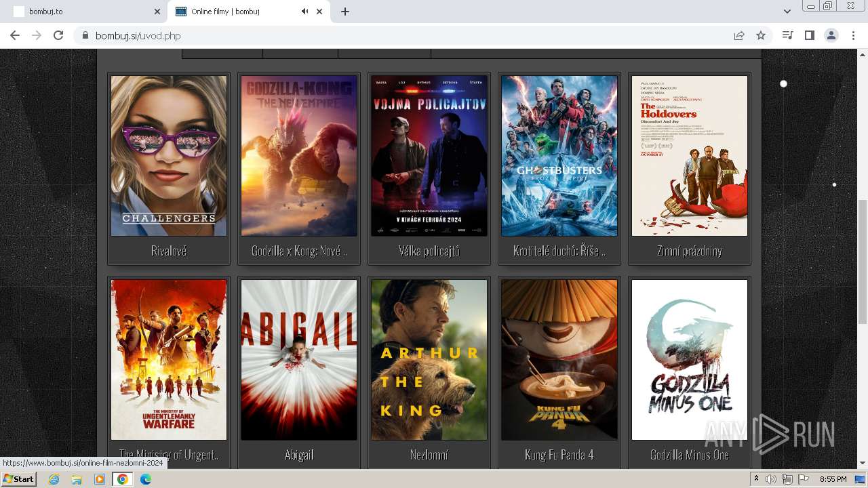Select the Chrome taskbar icon

pos(123,479)
